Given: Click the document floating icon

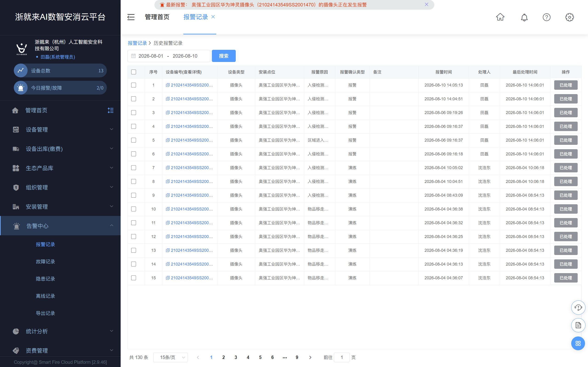Looking at the screenshot, I should [x=578, y=325].
